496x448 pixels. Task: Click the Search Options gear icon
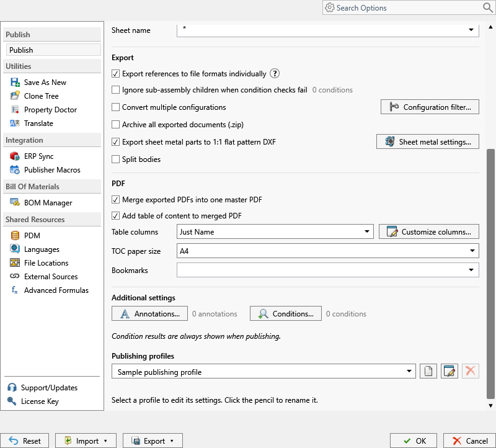[x=330, y=7]
